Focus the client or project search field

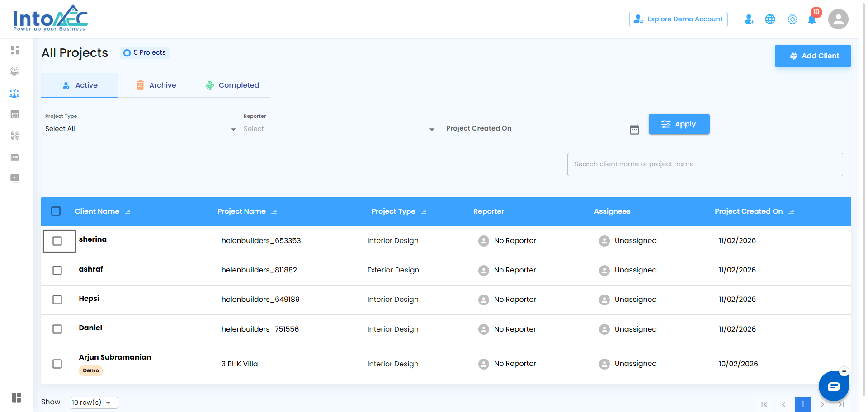[704, 164]
